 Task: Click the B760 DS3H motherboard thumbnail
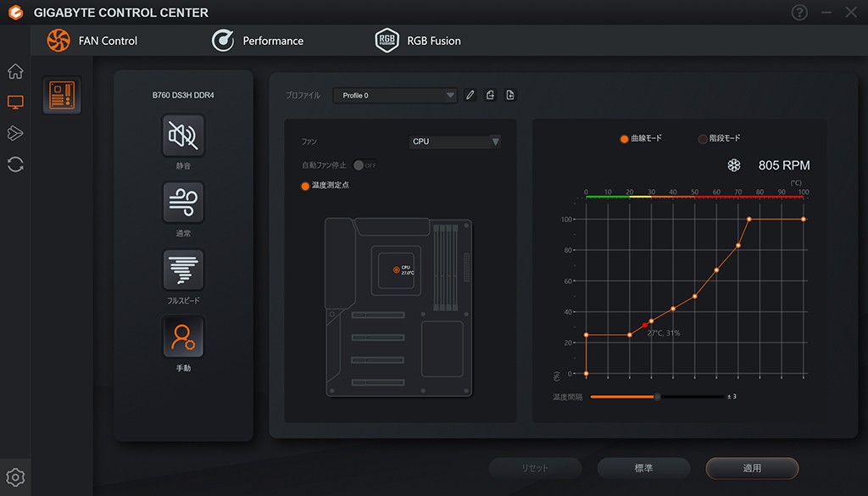(x=63, y=95)
